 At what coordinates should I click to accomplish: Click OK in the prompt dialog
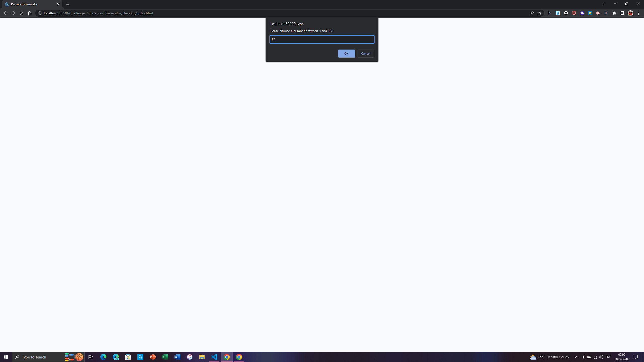click(x=346, y=53)
